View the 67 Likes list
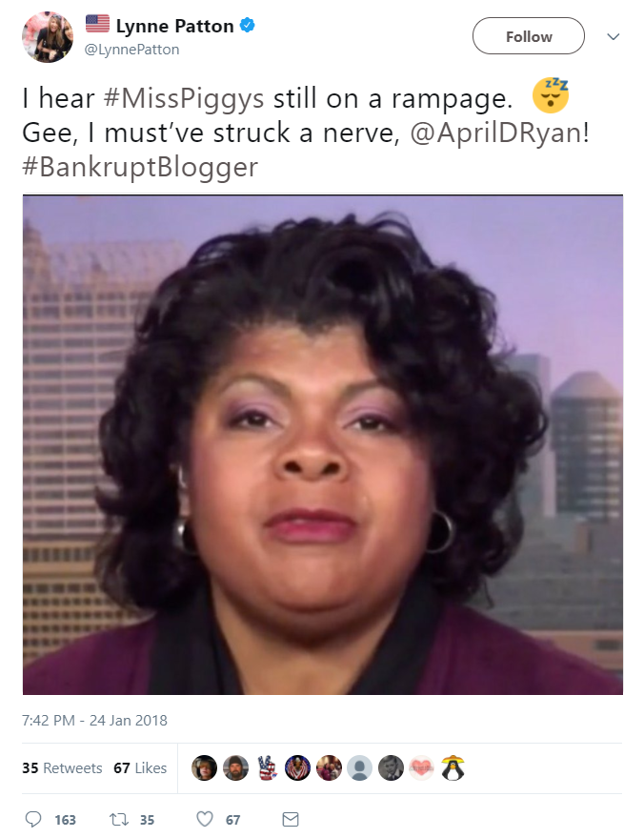This screenshot has width=644, height=838. pyautogui.click(x=140, y=768)
